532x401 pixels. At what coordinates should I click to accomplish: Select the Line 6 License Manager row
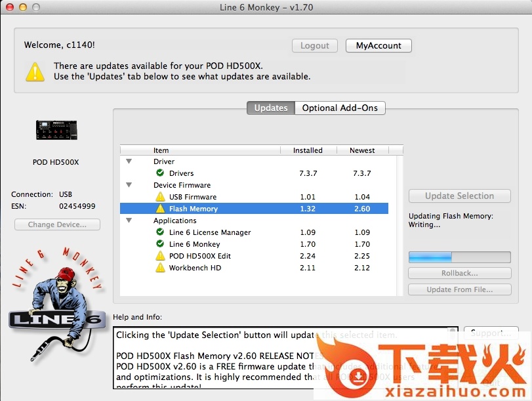coord(254,232)
